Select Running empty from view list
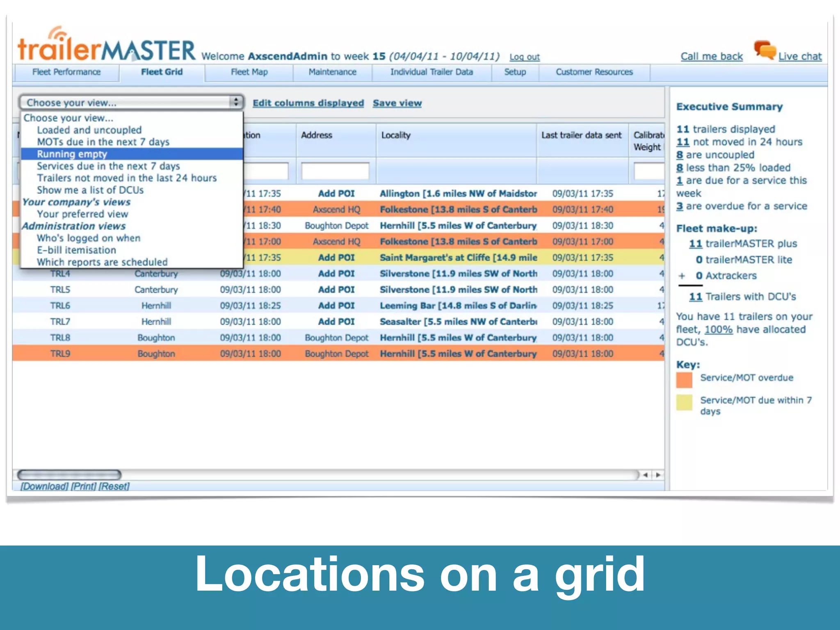 tap(72, 154)
